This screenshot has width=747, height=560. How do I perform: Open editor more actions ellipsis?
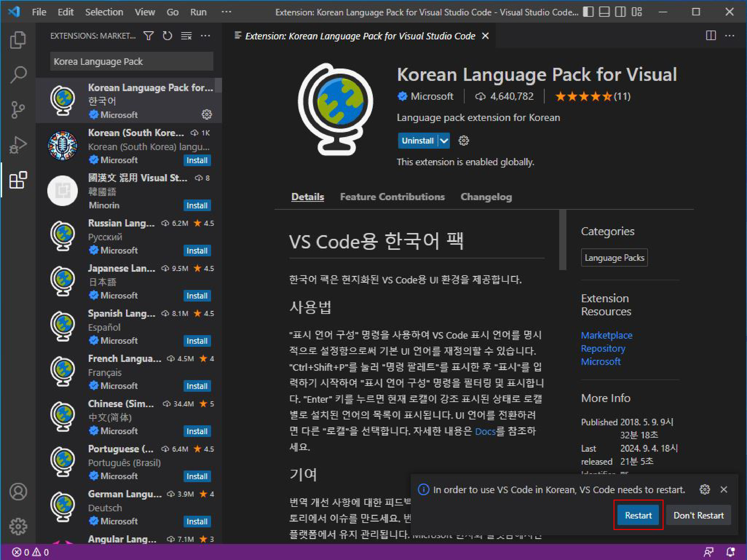click(730, 36)
